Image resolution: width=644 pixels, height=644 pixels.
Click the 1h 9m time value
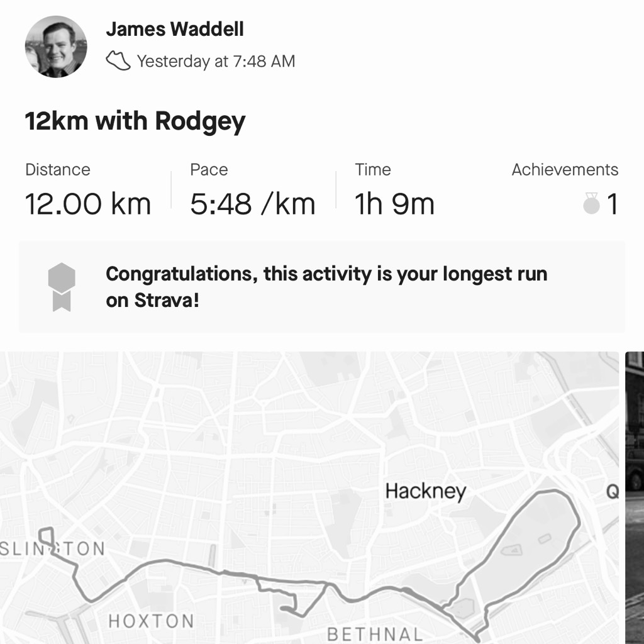pyautogui.click(x=394, y=204)
